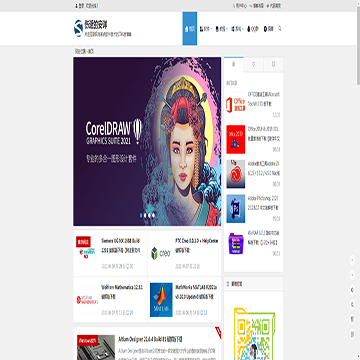Switch to the third sidebar tab icon
Image resolution: width=360 pixels, height=360 pixels.
coord(273,64)
